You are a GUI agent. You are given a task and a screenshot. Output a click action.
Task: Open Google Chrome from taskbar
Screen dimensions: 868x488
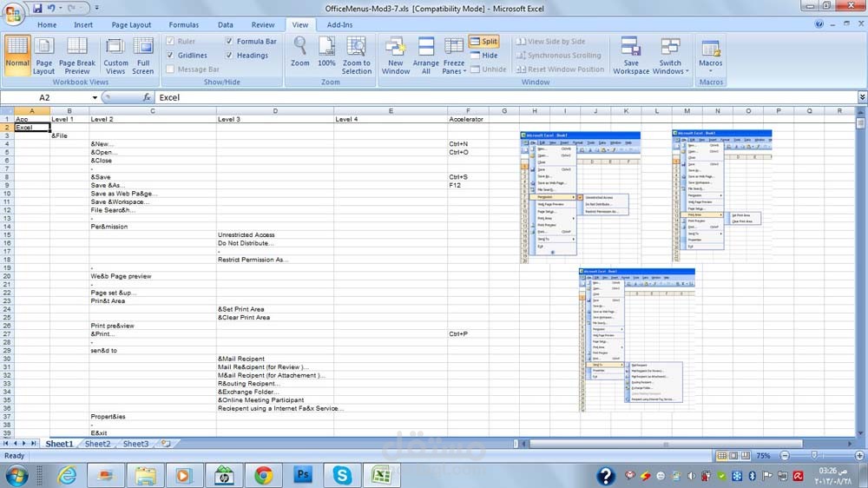(264, 475)
